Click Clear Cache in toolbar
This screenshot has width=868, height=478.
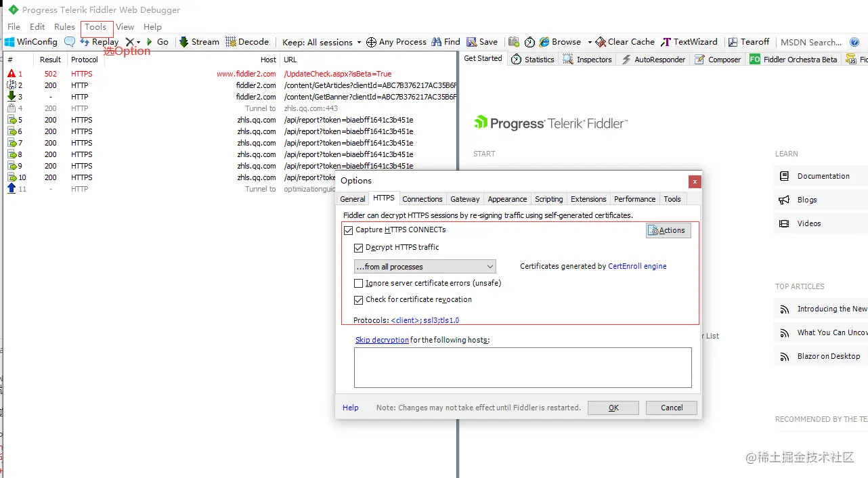point(626,42)
